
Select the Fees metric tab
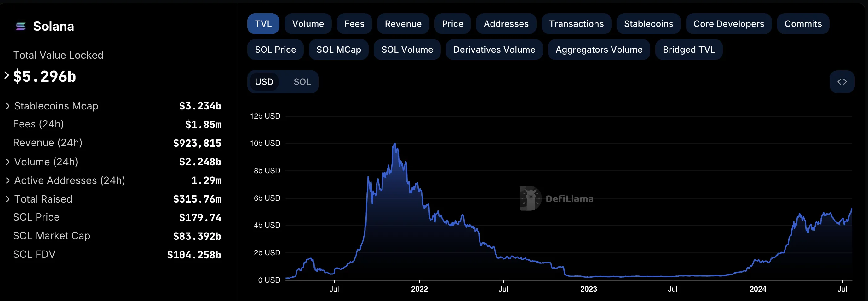354,24
